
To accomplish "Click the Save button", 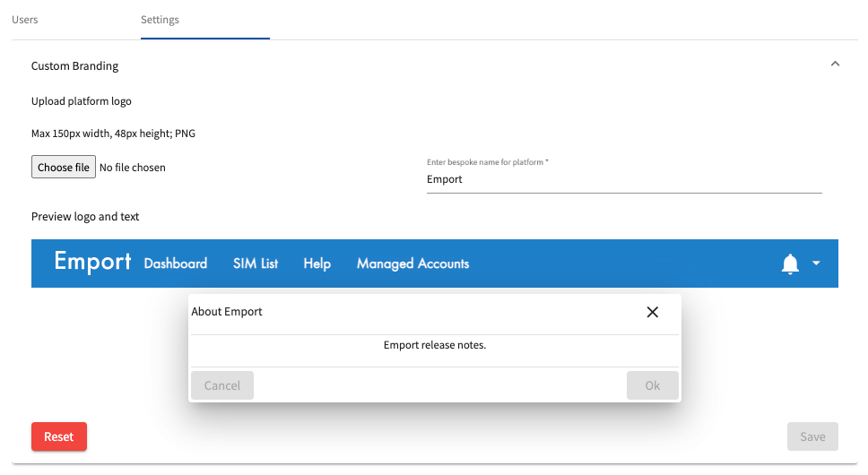I will pos(812,436).
